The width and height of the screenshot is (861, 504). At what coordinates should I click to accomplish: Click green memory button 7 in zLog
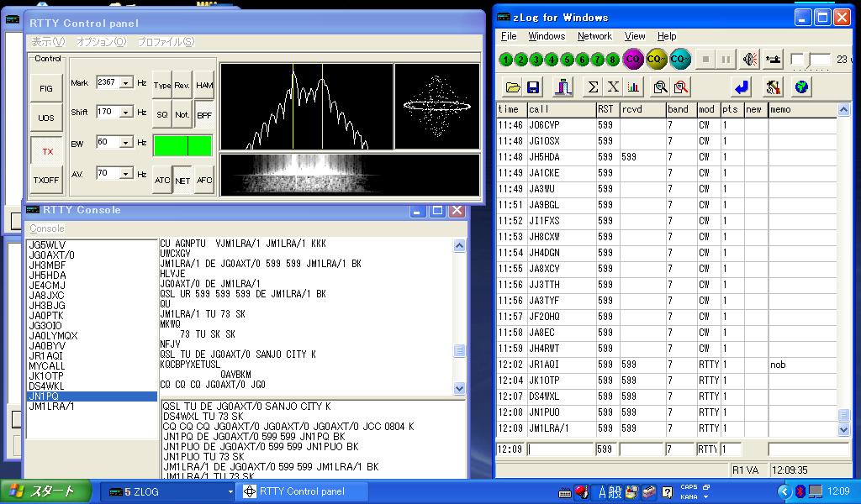[598, 60]
